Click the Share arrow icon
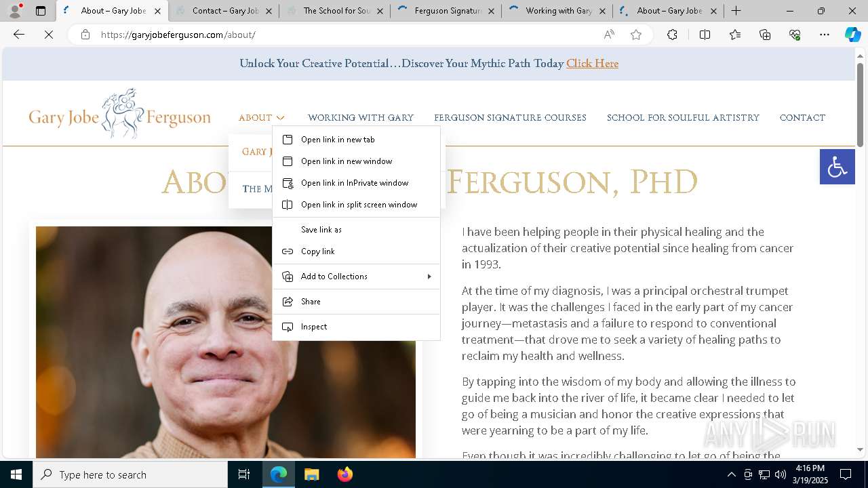868x488 pixels. (x=288, y=302)
